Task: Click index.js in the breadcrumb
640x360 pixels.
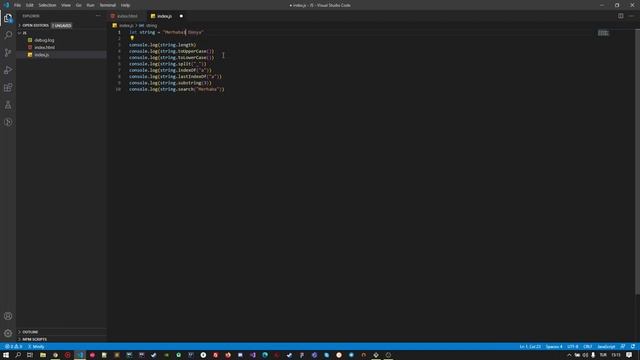Action: pyautogui.click(x=126, y=25)
